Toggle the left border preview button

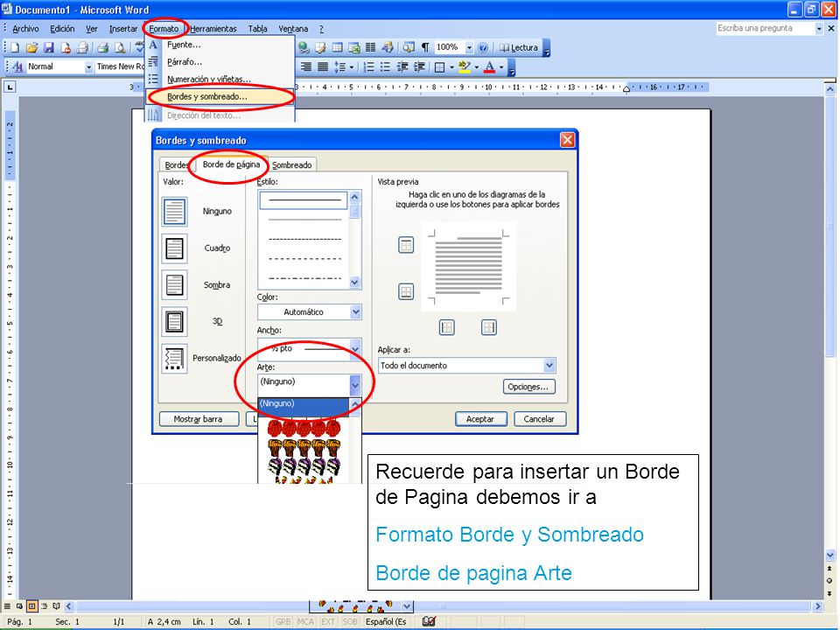[447, 327]
